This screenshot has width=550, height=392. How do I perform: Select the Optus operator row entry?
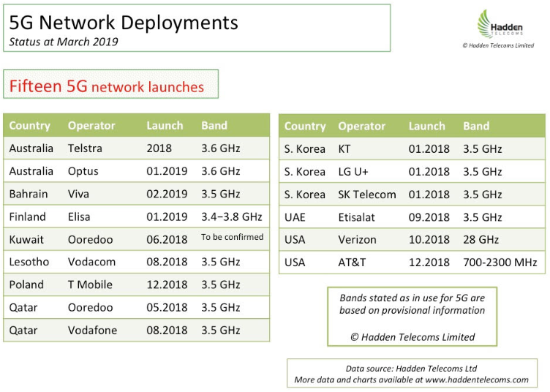[x=83, y=171]
